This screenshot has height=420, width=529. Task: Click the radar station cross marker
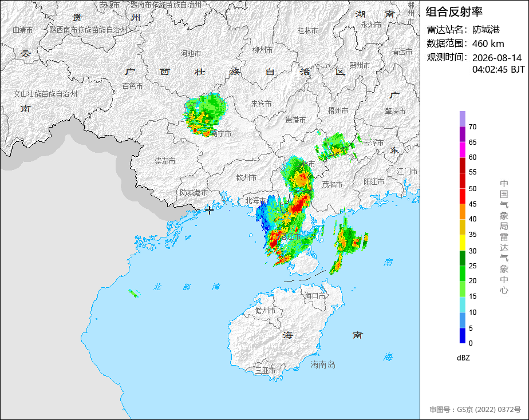pyautogui.click(x=209, y=210)
